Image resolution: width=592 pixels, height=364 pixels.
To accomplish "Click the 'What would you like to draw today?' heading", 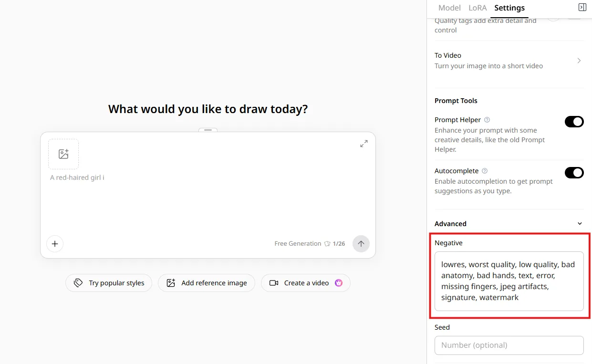I will tap(208, 109).
